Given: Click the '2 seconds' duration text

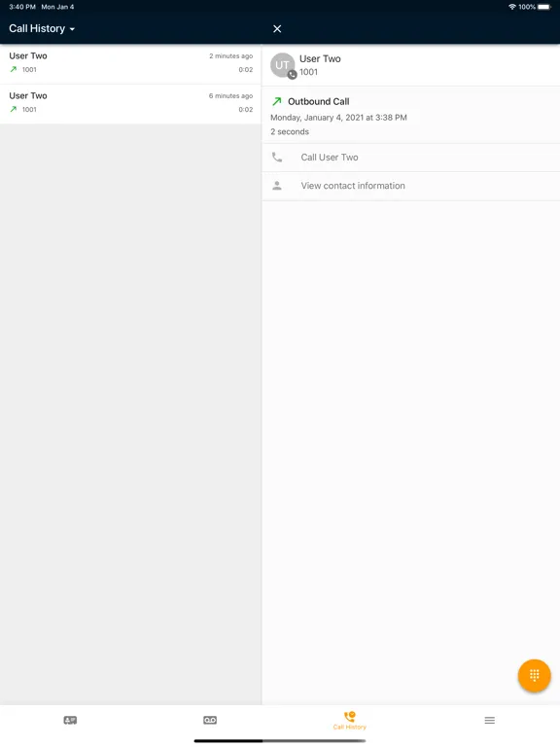Looking at the screenshot, I should [290, 131].
